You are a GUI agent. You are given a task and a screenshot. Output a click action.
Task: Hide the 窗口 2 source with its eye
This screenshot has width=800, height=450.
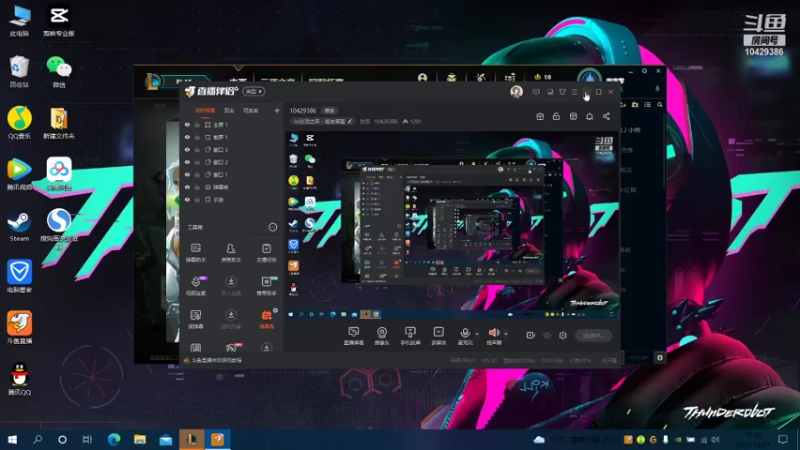(x=187, y=162)
